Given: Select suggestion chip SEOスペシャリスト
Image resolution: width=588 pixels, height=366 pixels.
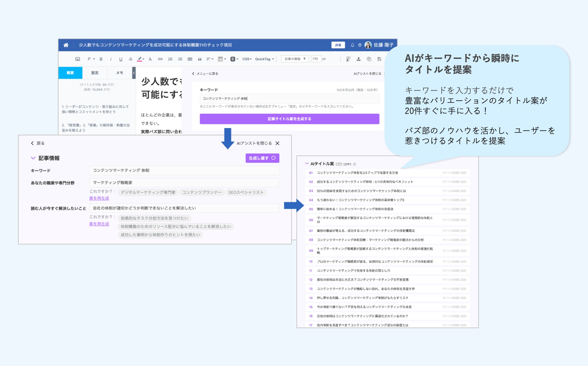Looking at the screenshot, I should 246,193.
